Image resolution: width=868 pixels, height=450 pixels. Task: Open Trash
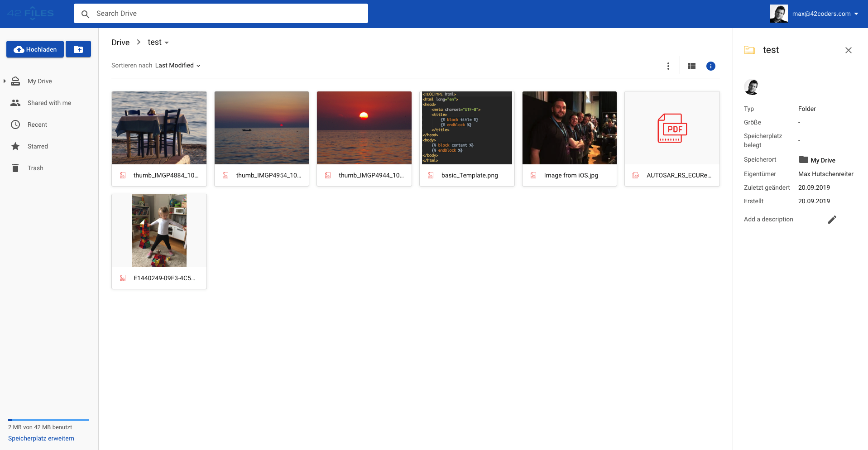coord(35,168)
